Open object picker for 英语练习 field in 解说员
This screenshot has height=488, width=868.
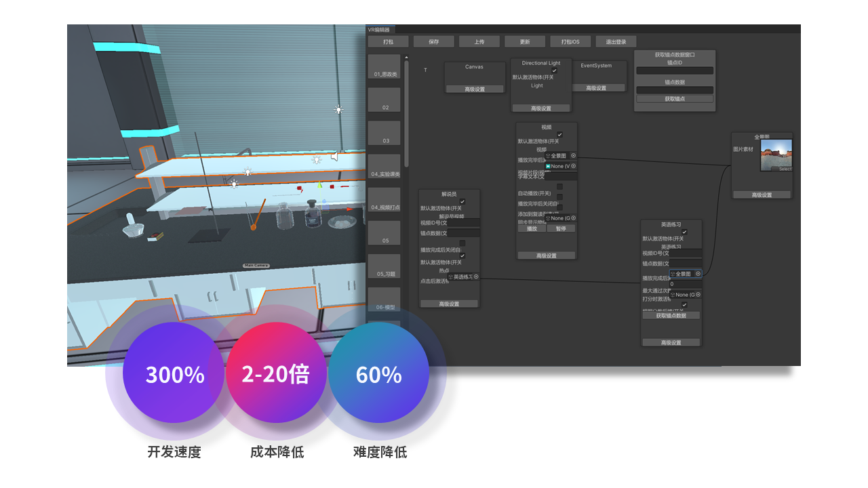point(476,277)
